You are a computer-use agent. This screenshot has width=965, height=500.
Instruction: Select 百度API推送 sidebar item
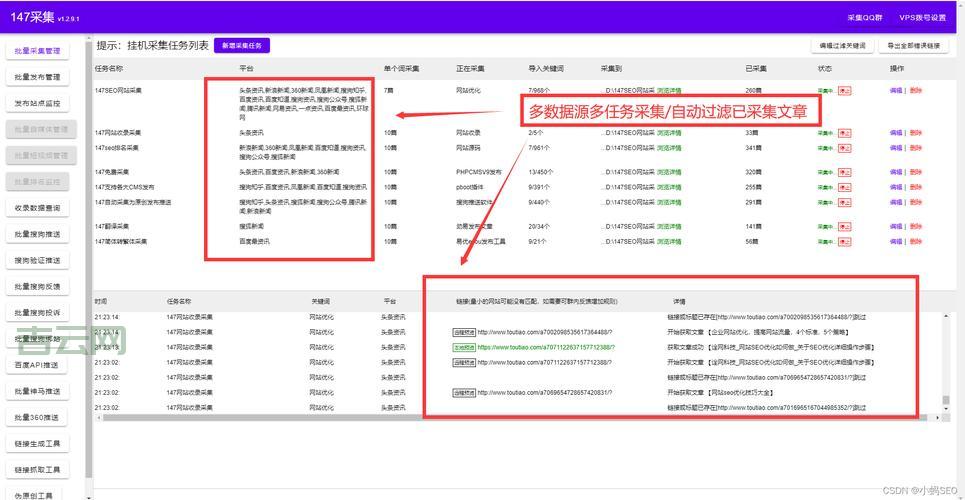[38, 365]
